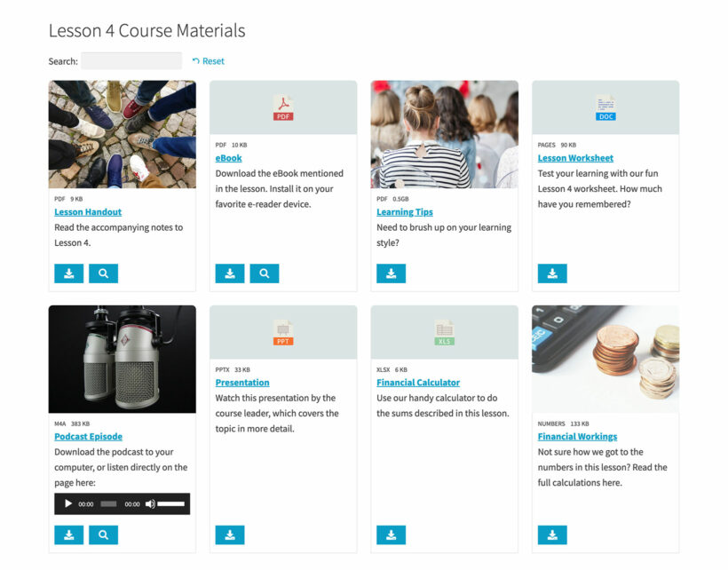Download the Presentation file
The height and width of the screenshot is (570, 728).
230,534
